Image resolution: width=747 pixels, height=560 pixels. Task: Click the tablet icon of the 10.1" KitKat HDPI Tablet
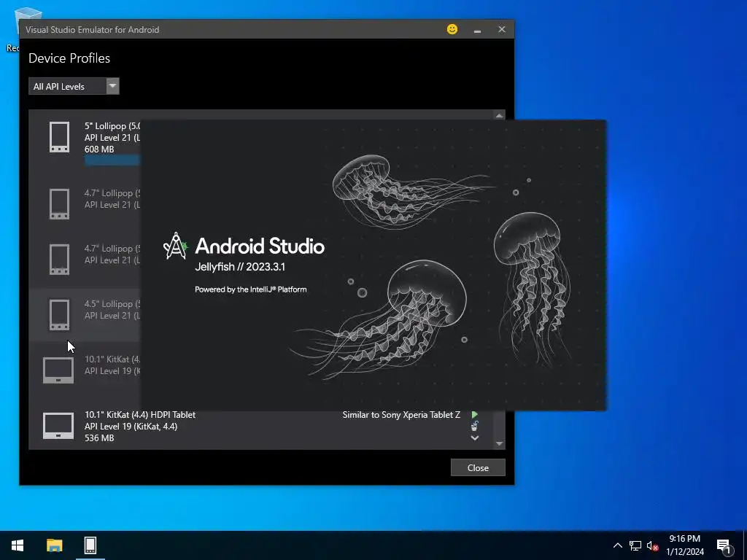pyautogui.click(x=58, y=426)
